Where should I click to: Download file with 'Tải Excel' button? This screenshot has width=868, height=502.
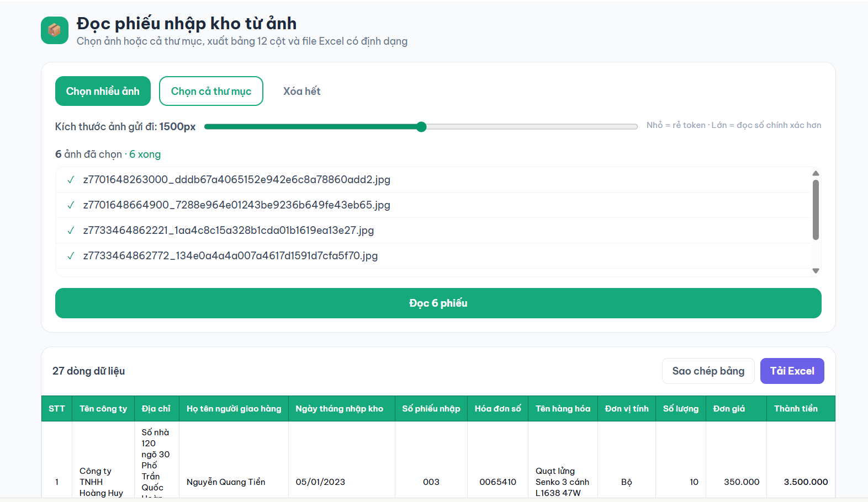tap(792, 371)
